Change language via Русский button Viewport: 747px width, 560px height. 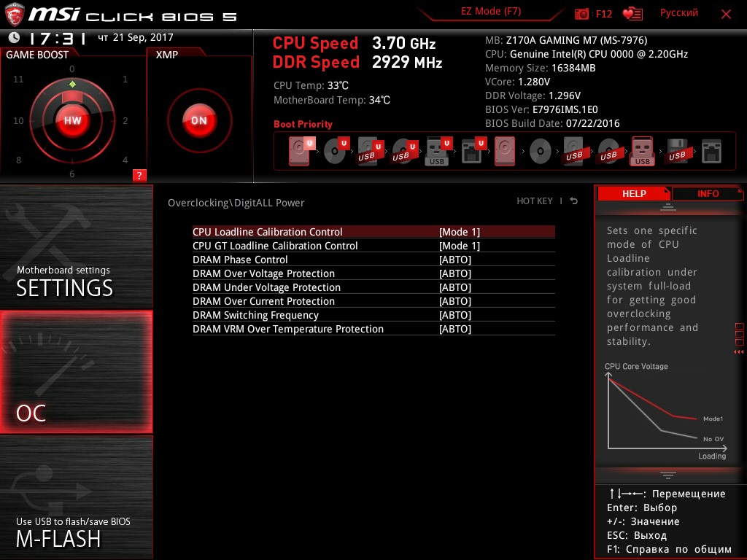point(679,13)
